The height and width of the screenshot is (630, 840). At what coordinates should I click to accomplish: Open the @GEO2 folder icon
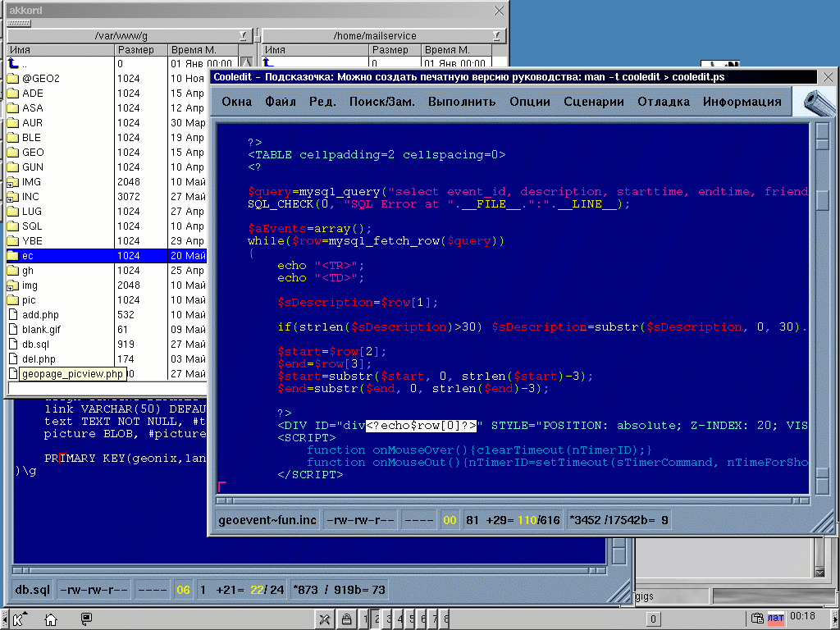(x=12, y=79)
